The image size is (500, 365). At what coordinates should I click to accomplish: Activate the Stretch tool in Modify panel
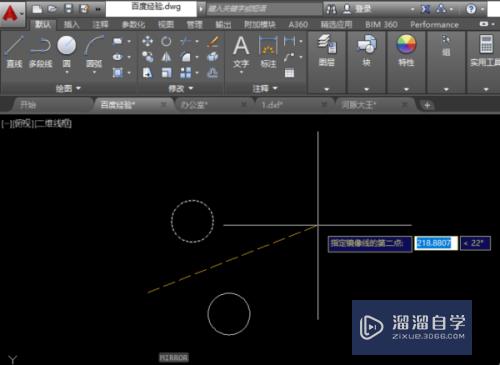coord(147,73)
